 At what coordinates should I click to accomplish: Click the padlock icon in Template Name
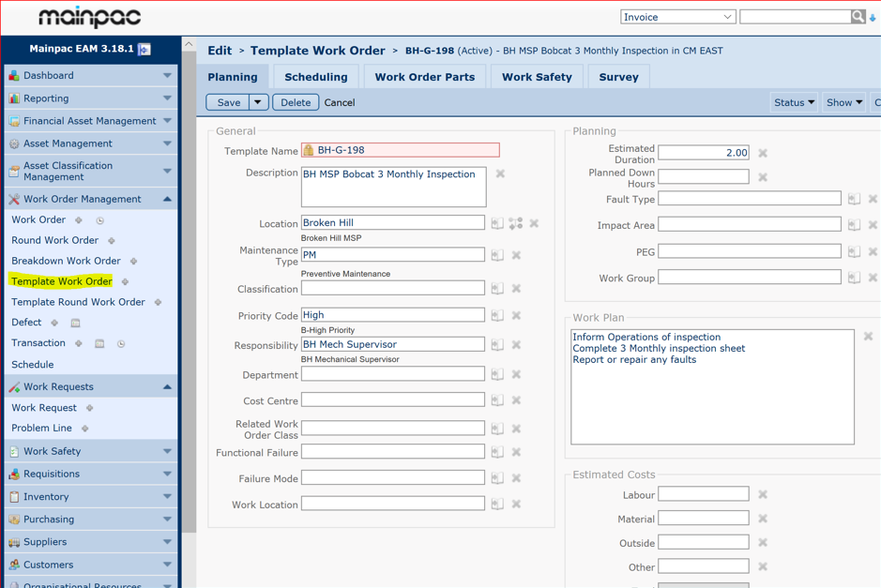click(x=309, y=149)
